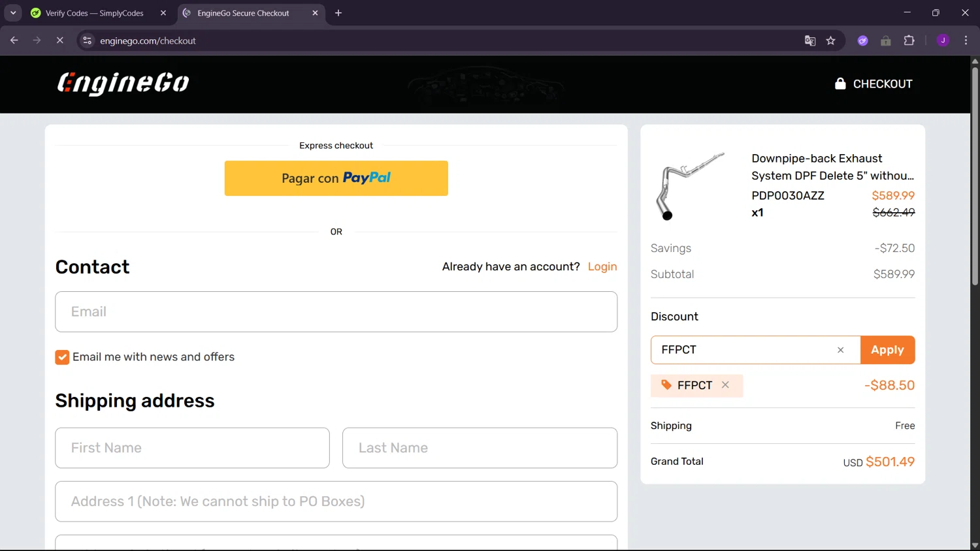980x551 pixels.
Task: Click the $501.49 grand total
Action: [890, 462]
